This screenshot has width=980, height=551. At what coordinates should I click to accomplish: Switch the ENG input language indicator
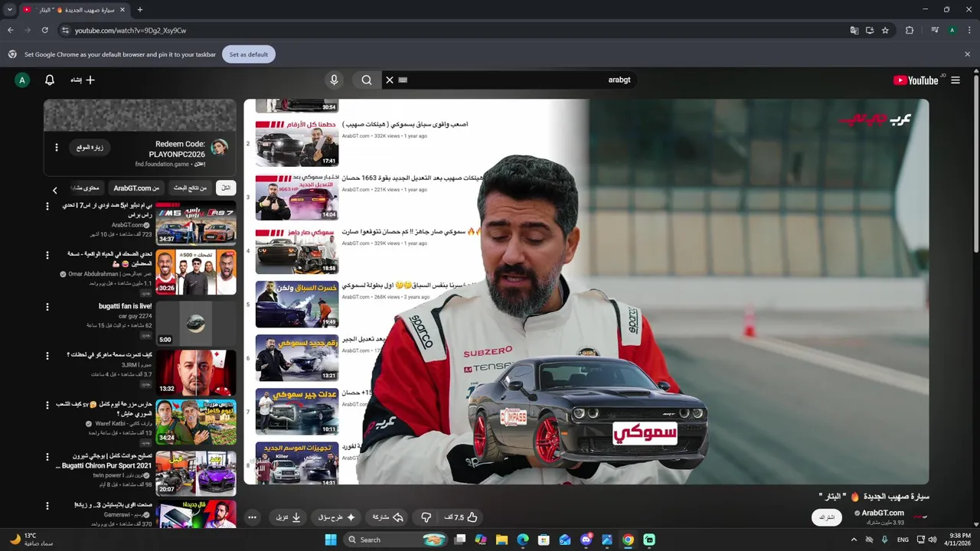coord(903,540)
